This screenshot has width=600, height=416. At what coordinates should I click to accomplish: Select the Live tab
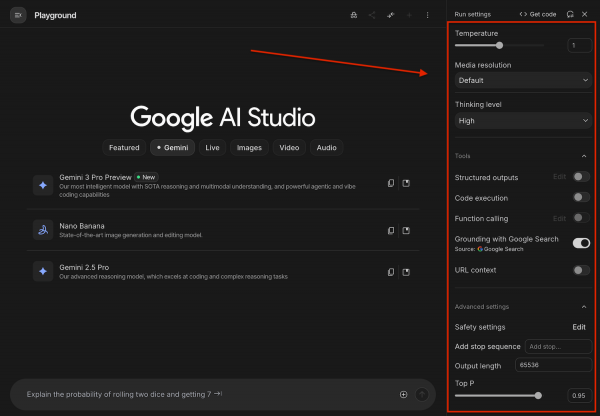pyautogui.click(x=212, y=148)
